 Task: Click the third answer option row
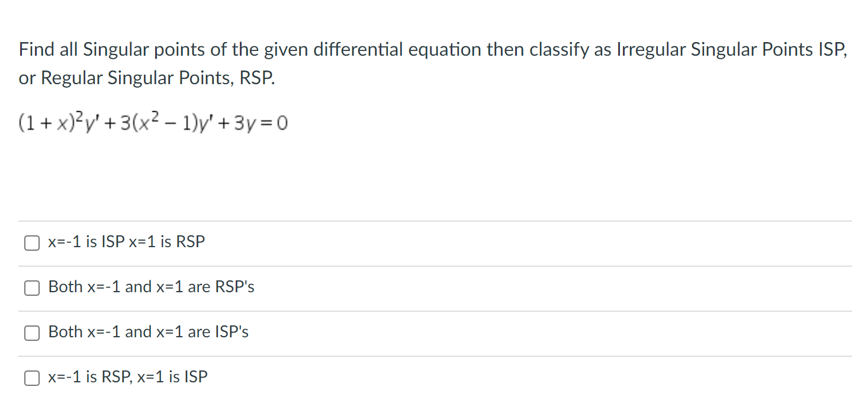coord(414,332)
